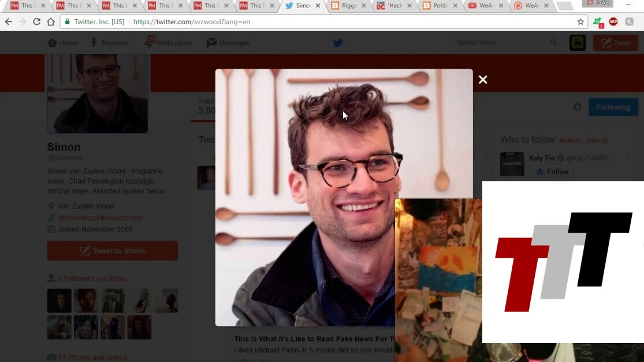Open the profile avatar account menu
Image resolution: width=644 pixels, height=362 pixels.
[577, 43]
